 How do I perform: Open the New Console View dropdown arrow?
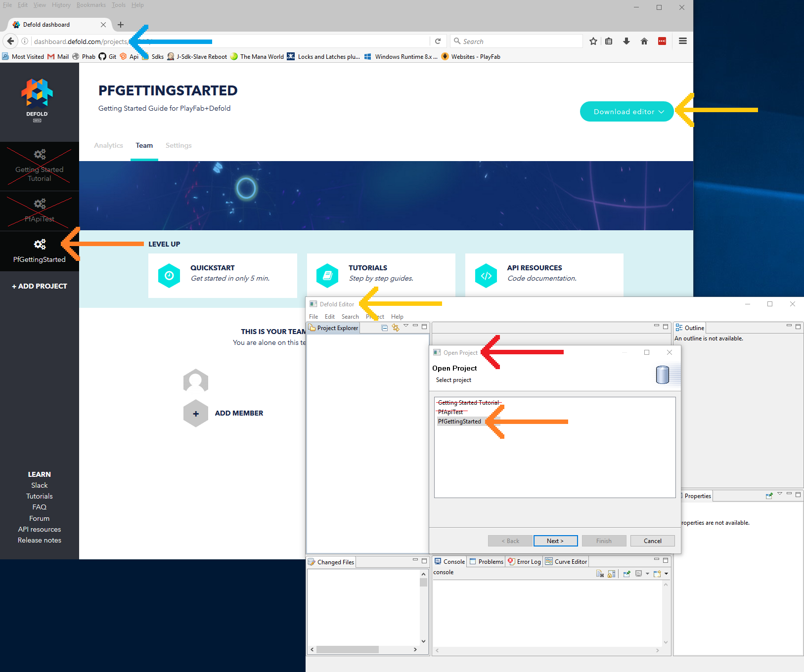667,574
